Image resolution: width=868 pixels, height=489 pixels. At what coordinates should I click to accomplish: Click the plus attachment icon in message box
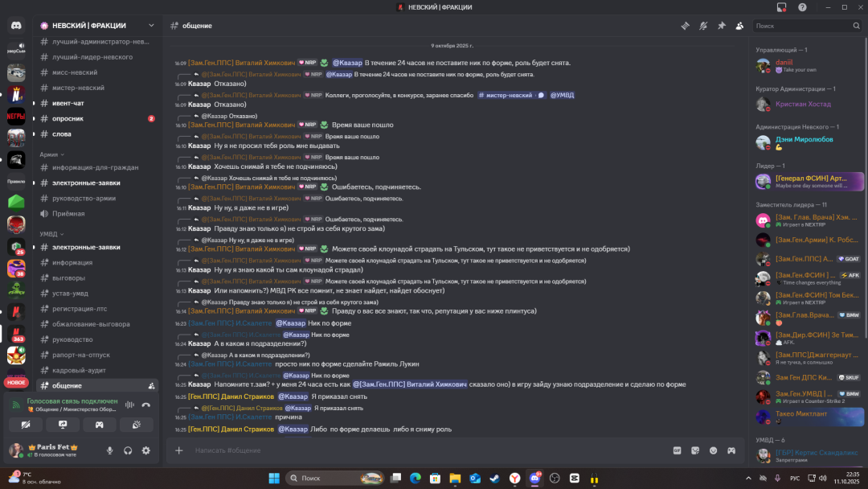(x=179, y=450)
